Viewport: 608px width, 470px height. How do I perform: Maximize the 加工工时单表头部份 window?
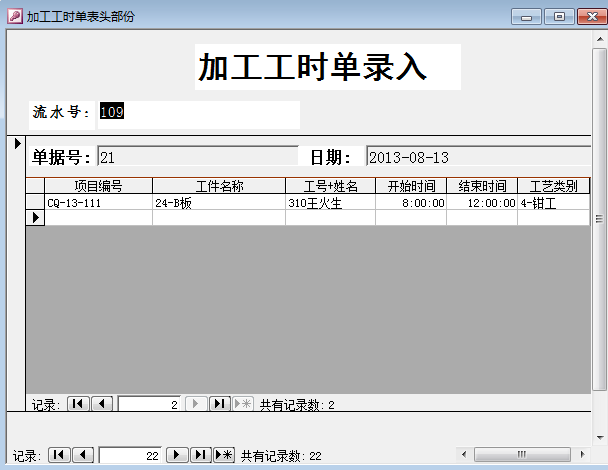(x=559, y=17)
